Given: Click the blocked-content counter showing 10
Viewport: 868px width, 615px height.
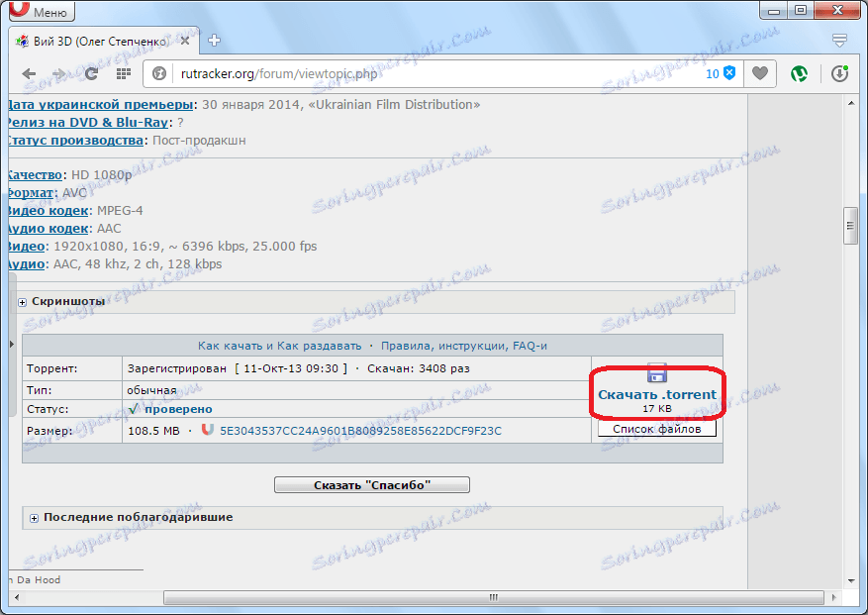Looking at the screenshot, I should coord(717,73).
